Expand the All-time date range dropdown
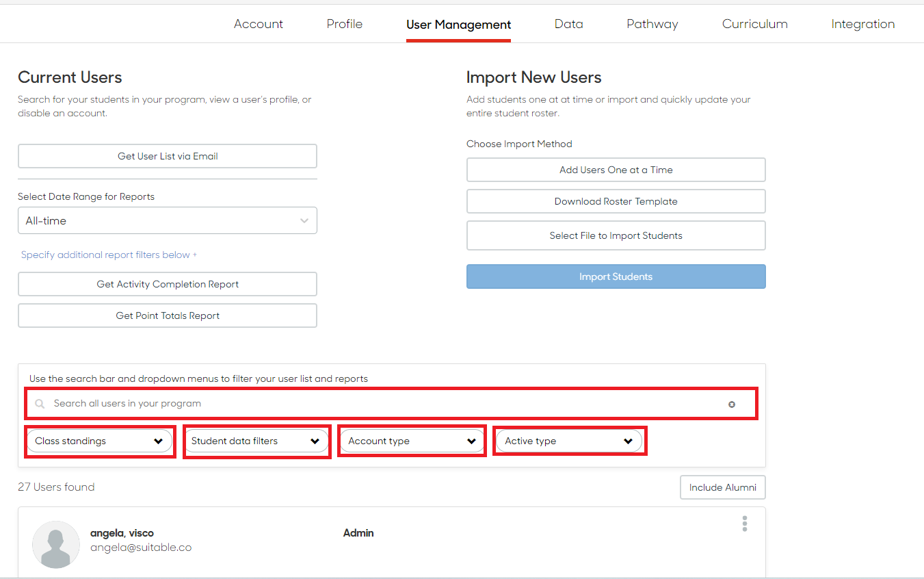This screenshot has width=924, height=579. pos(168,220)
